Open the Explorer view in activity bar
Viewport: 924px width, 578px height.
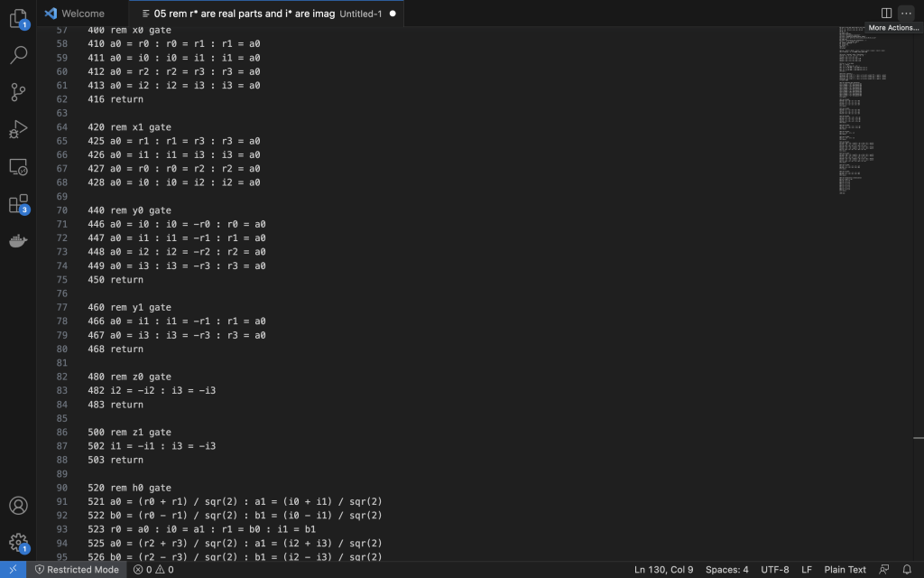18,18
